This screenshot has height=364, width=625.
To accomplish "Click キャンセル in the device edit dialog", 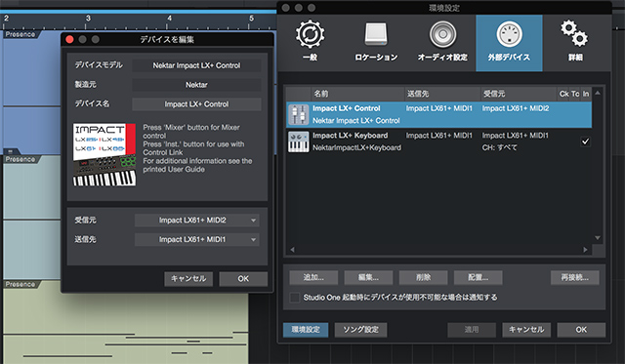I will point(188,279).
